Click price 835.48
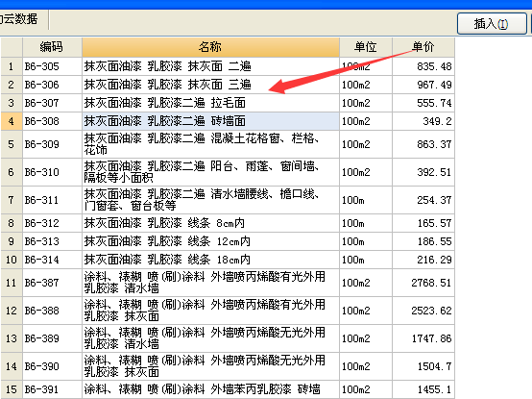This screenshot has height=399, width=532. [x=423, y=66]
